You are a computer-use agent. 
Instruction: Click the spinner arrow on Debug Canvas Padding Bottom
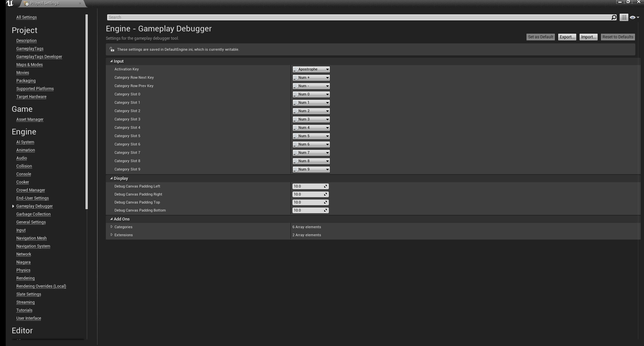[326, 211]
